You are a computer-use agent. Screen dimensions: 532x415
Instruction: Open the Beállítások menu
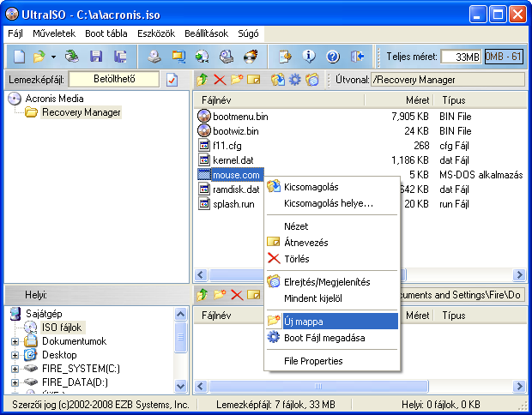[x=206, y=33]
